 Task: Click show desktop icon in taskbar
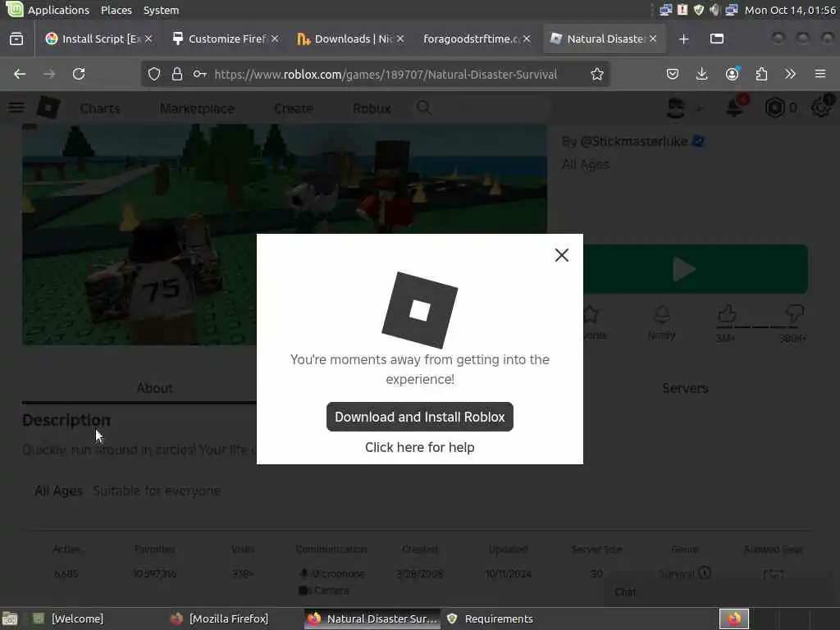click(10, 619)
